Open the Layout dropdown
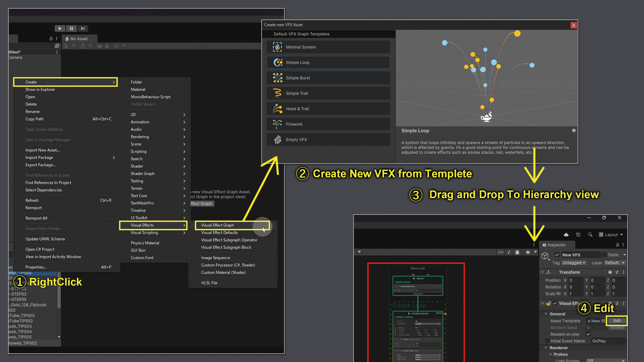 click(x=611, y=235)
